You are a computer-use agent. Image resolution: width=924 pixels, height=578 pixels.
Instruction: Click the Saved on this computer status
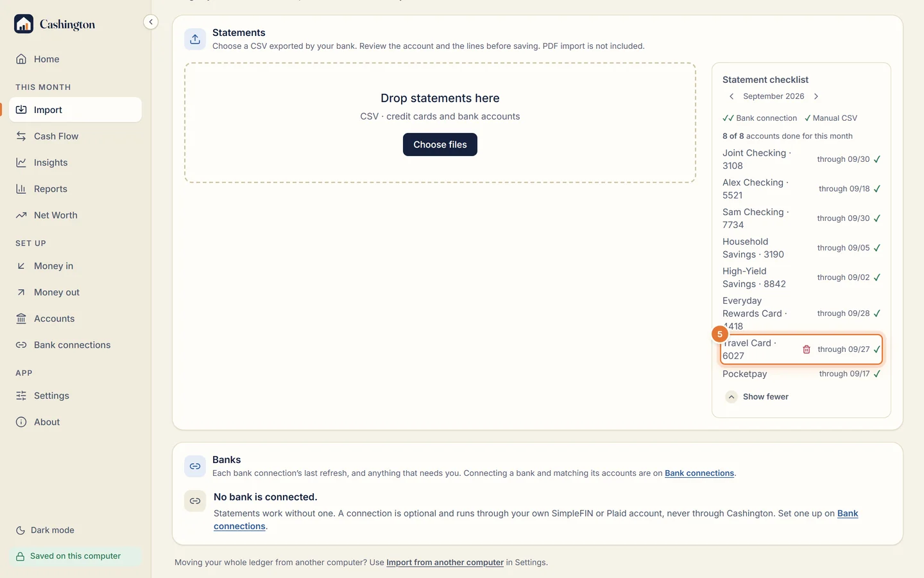(x=75, y=556)
